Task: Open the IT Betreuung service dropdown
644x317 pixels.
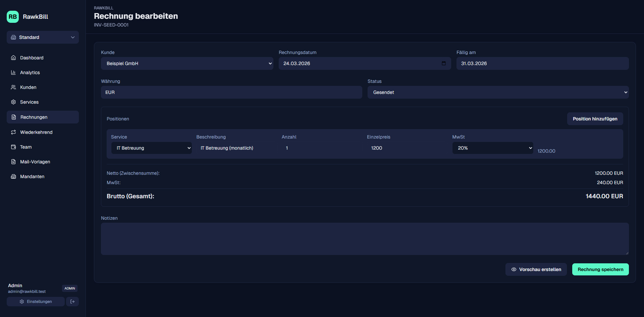Action: (x=151, y=148)
